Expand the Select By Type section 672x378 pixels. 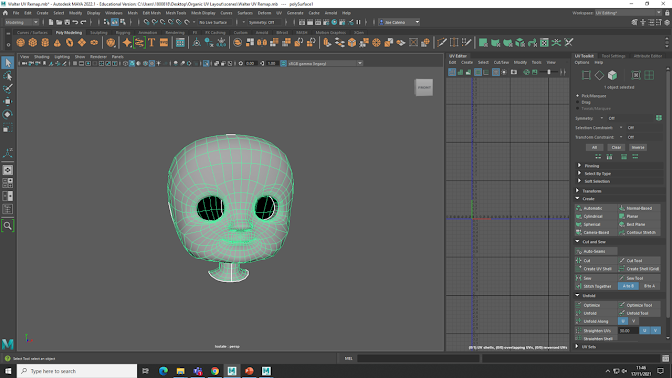[579, 173]
